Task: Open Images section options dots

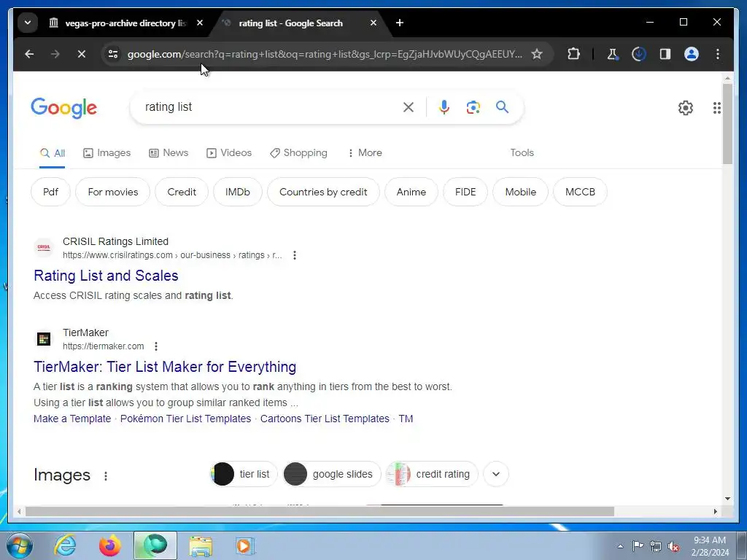Action: coord(106,475)
